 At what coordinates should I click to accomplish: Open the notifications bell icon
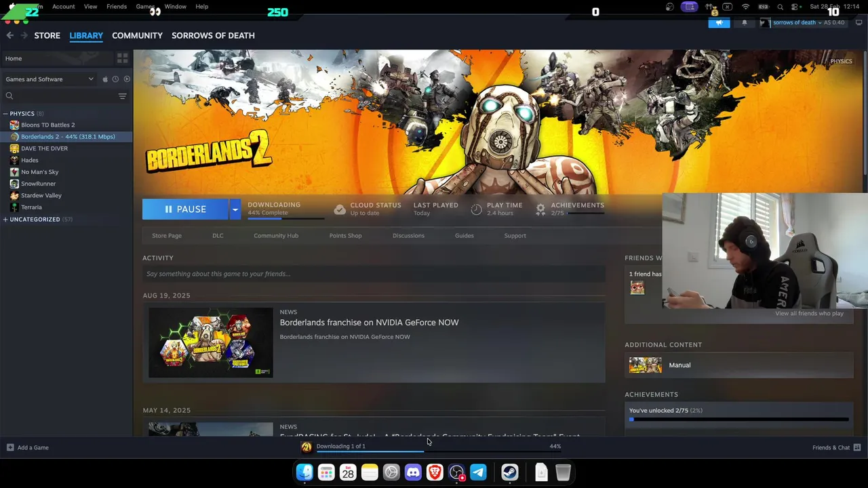point(744,22)
